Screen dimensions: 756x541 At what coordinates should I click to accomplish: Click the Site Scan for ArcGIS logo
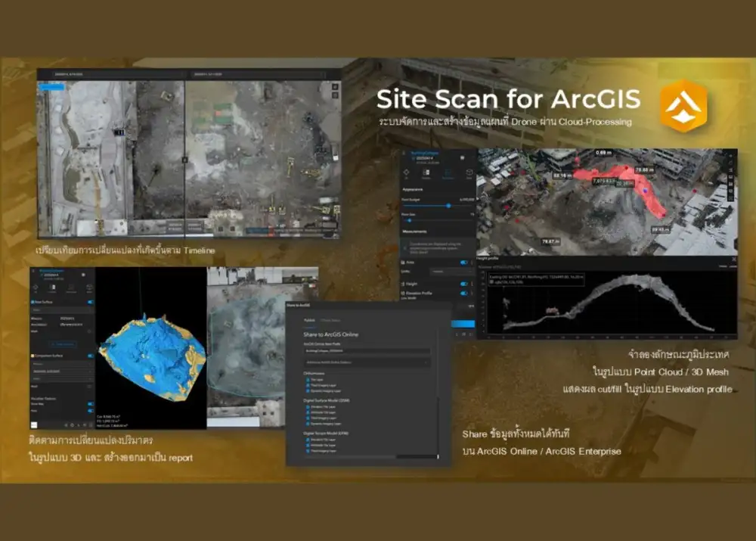[x=683, y=106]
